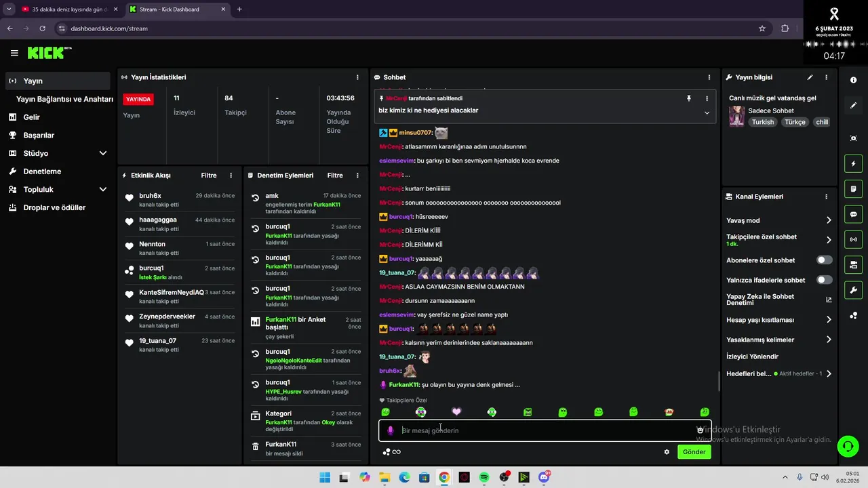
Task: Toggle the note document widget in right sidebar
Action: pyautogui.click(x=853, y=188)
